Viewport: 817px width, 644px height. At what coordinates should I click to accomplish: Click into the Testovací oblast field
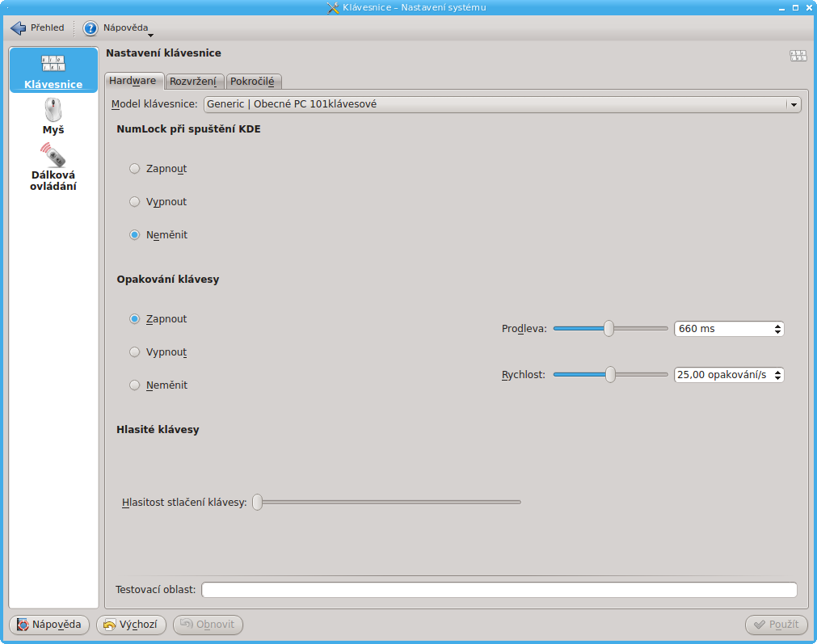click(x=499, y=590)
